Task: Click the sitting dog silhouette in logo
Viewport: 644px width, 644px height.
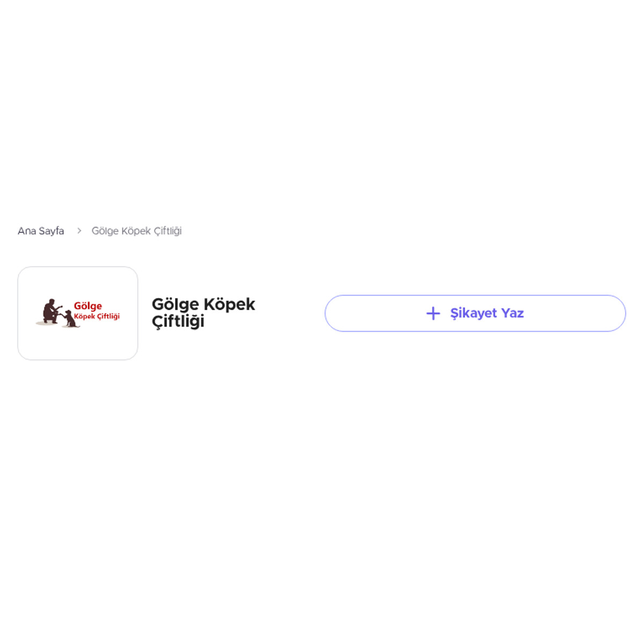Action: [x=69, y=319]
